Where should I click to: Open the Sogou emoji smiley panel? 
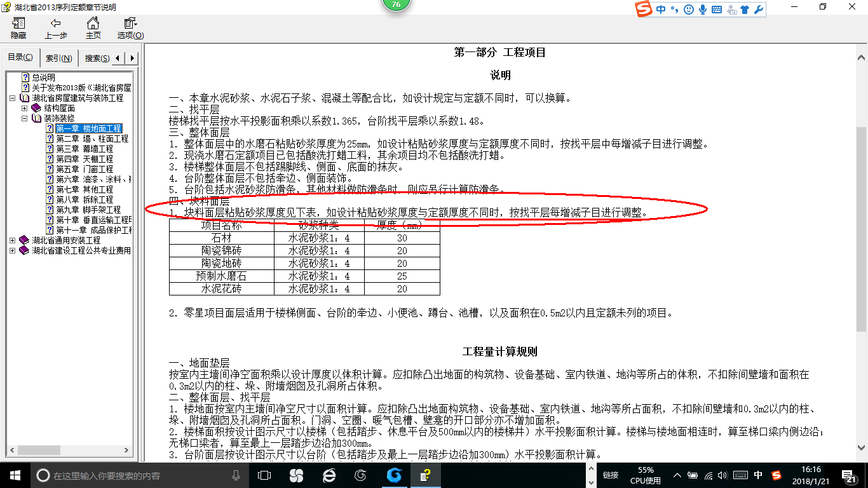pyautogui.click(x=689, y=10)
